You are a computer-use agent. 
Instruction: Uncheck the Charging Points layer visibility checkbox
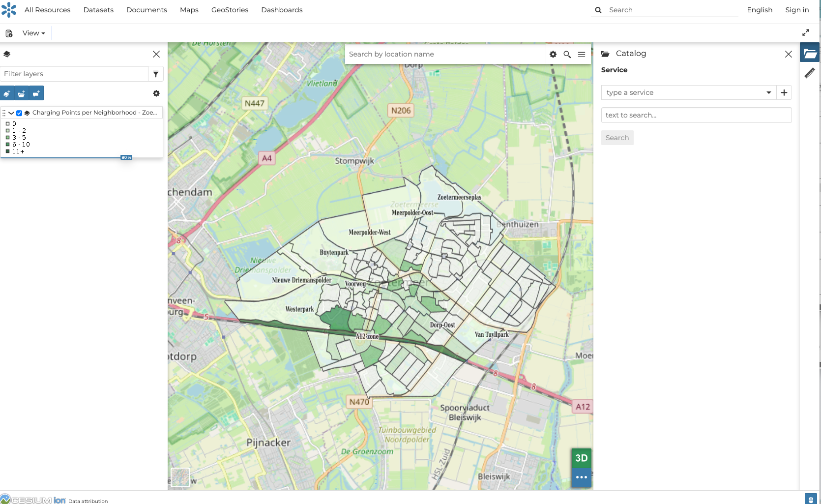click(19, 113)
